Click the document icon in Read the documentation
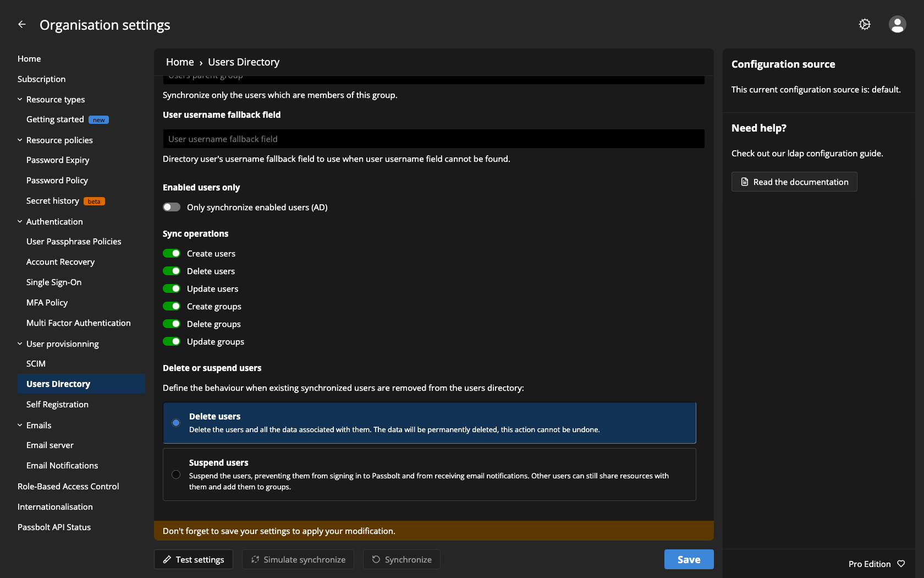Viewport: 924px width, 578px height. tap(745, 182)
